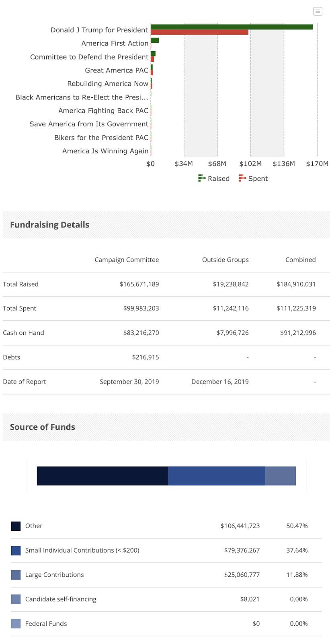Toggle the Spent series in the chart legend
The width and height of the screenshot is (330, 644).
pos(253,178)
